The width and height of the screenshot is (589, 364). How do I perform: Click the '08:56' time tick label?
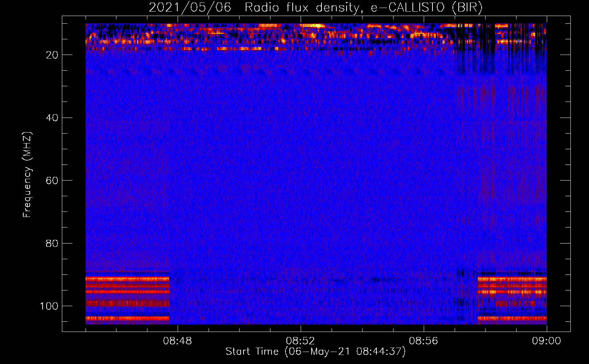(x=423, y=341)
